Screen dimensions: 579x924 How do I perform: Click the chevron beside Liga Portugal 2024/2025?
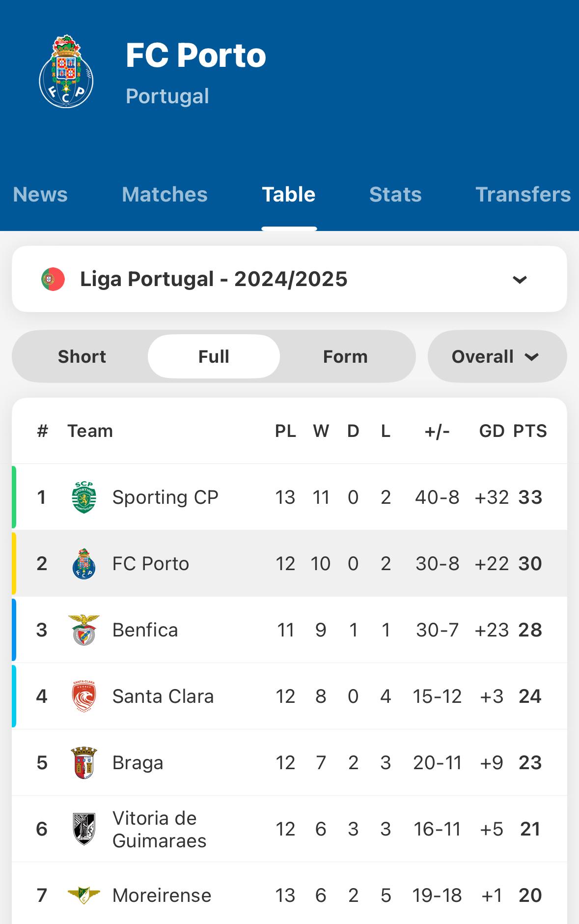[520, 280]
